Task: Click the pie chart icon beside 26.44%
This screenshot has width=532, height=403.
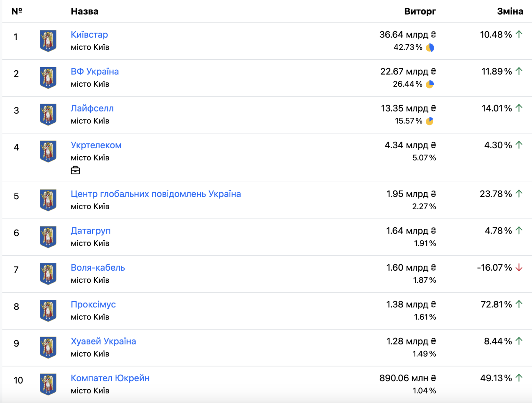Action: pos(430,84)
